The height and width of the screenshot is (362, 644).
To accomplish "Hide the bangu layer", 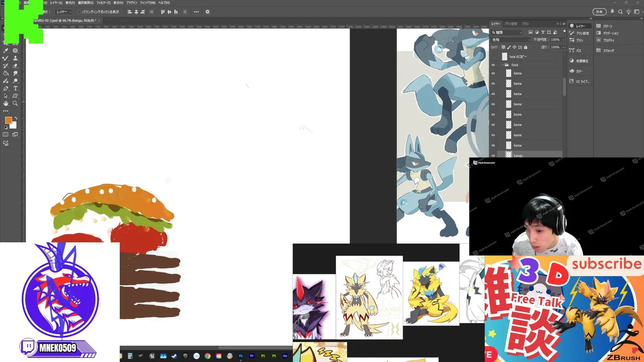I will tap(493, 155).
